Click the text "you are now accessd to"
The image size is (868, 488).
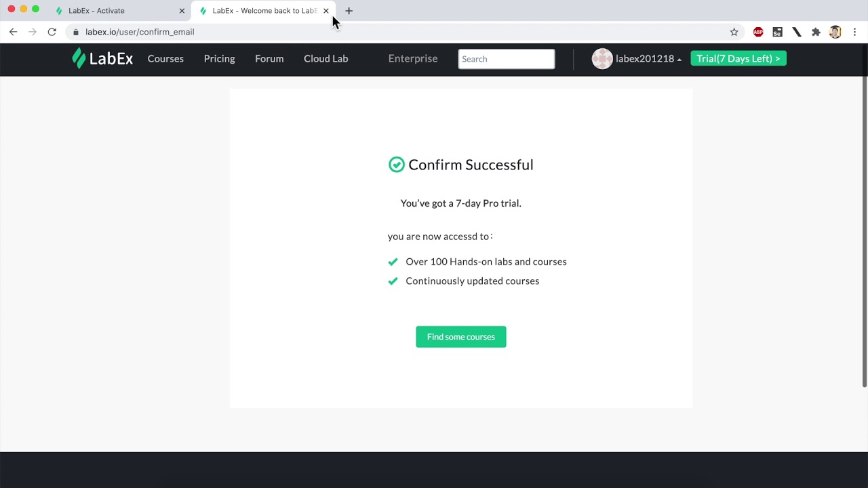pos(439,237)
